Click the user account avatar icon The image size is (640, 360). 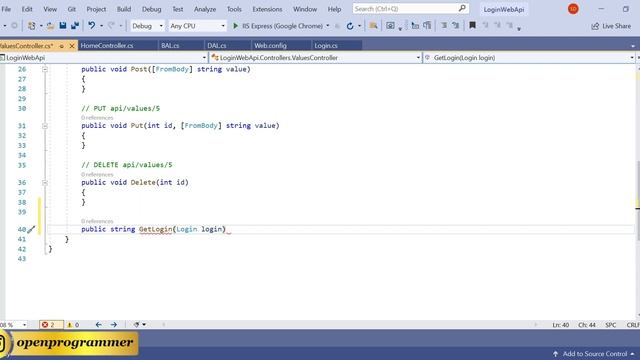573,9
